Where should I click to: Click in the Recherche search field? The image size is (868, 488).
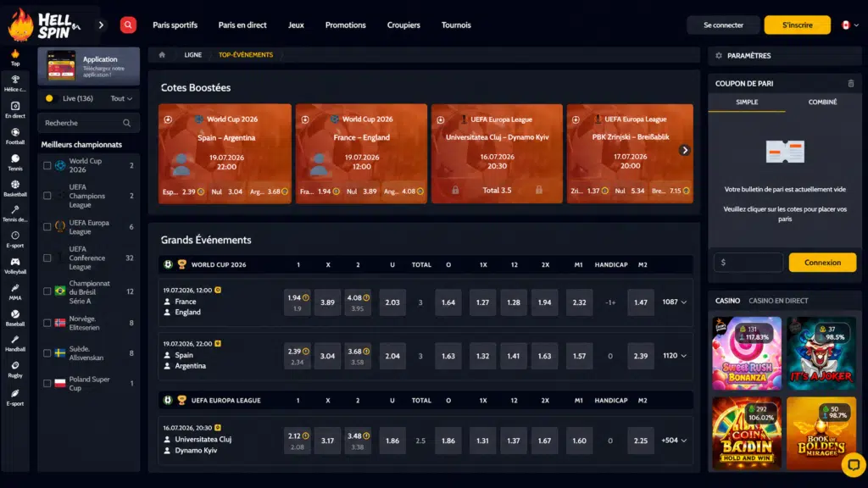tap(88, 123)
